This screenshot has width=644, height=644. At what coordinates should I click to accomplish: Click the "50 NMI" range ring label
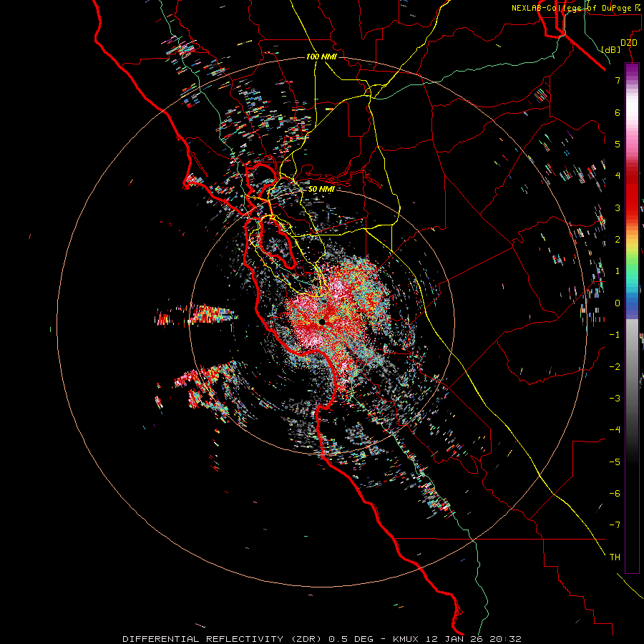tap(321, 189)
